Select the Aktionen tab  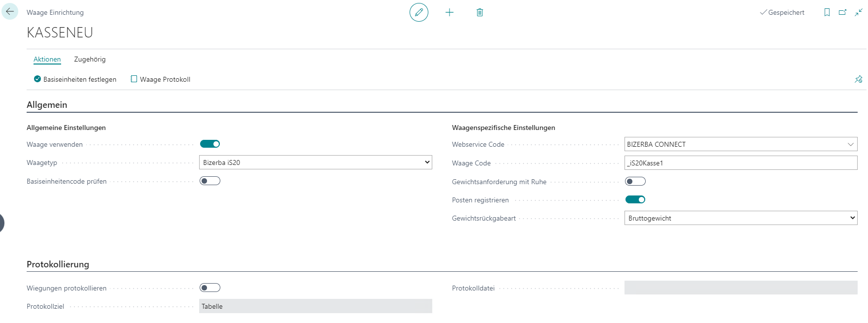[x=47, y=59]
